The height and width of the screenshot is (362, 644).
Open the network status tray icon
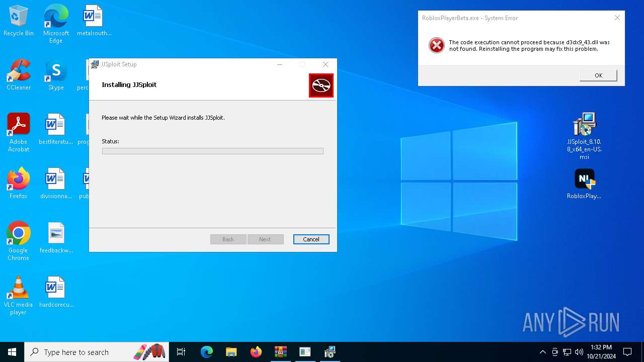567,352
